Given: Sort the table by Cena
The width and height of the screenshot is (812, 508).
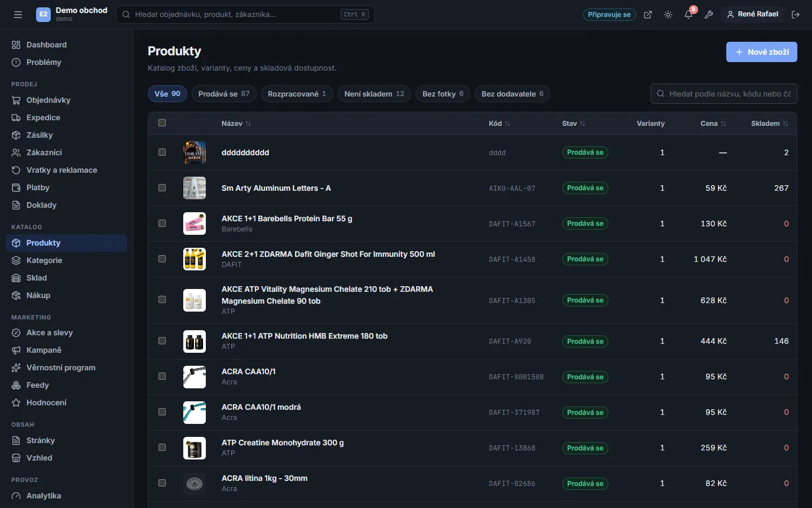Looking at the screenshot, I should coord(713,123).
